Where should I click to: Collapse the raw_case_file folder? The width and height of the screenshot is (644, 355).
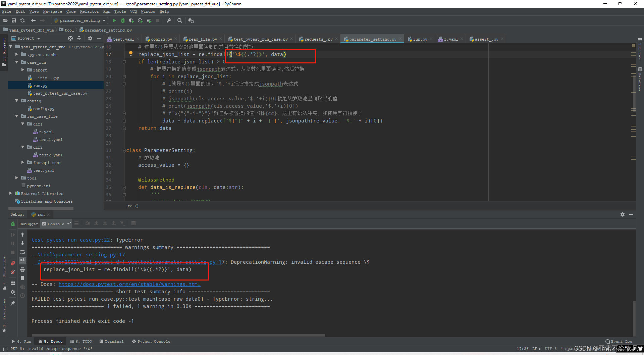16,116
